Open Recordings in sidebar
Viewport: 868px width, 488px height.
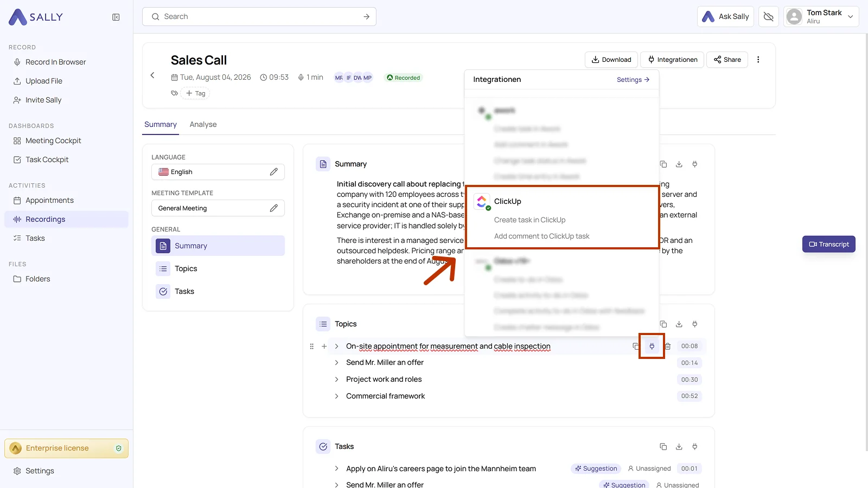click(x=66, y=220)
